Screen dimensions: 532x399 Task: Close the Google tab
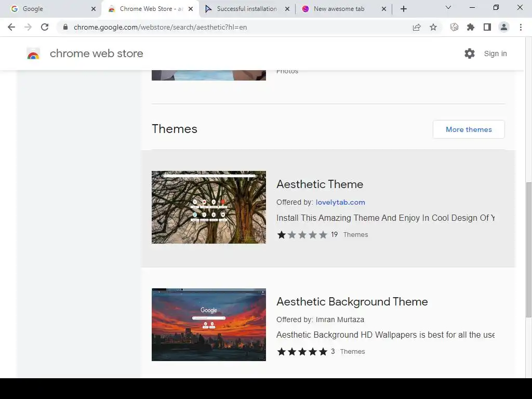pyautogui.click(x=94, y=9)
